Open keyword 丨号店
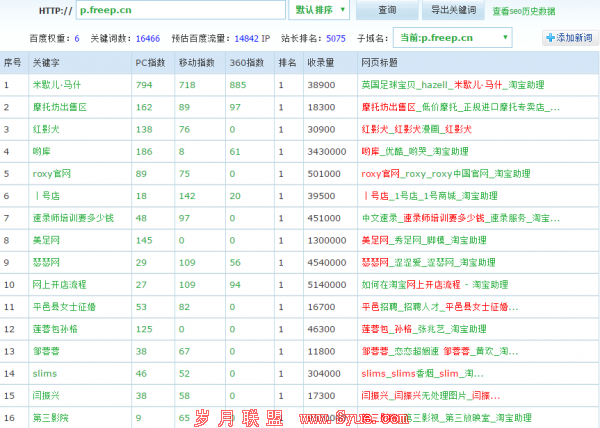600x428 pixels. 46,196
